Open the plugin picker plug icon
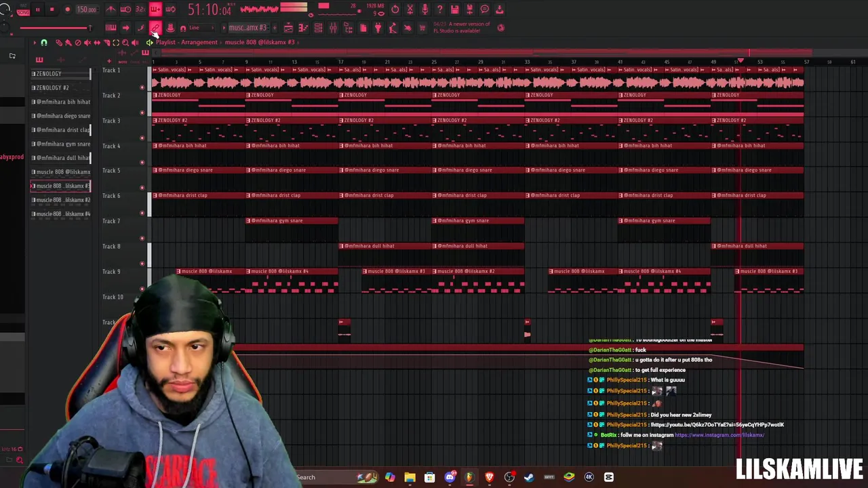Image resolution: width=868 pixels, height=488 pixels. [x=378, y=28]
